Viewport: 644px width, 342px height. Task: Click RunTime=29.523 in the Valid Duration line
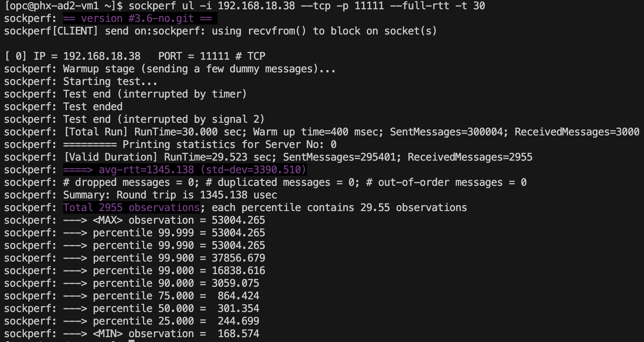205,157
